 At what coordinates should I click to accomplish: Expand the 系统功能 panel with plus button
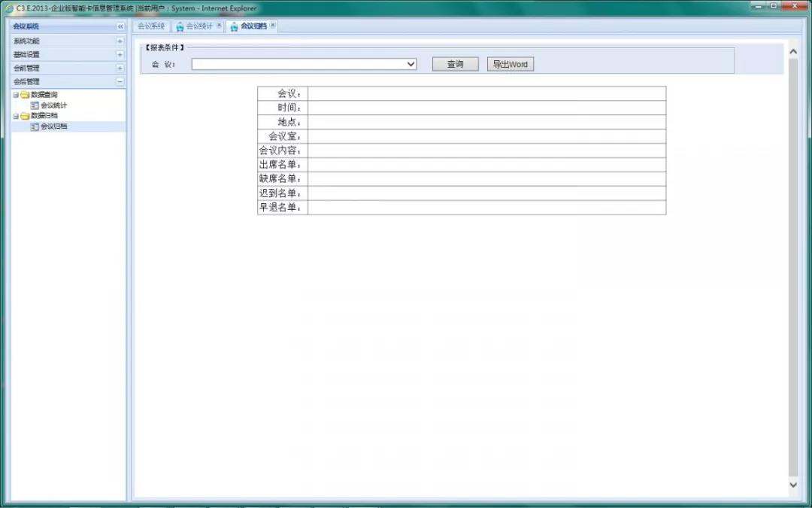pos(120,41)
